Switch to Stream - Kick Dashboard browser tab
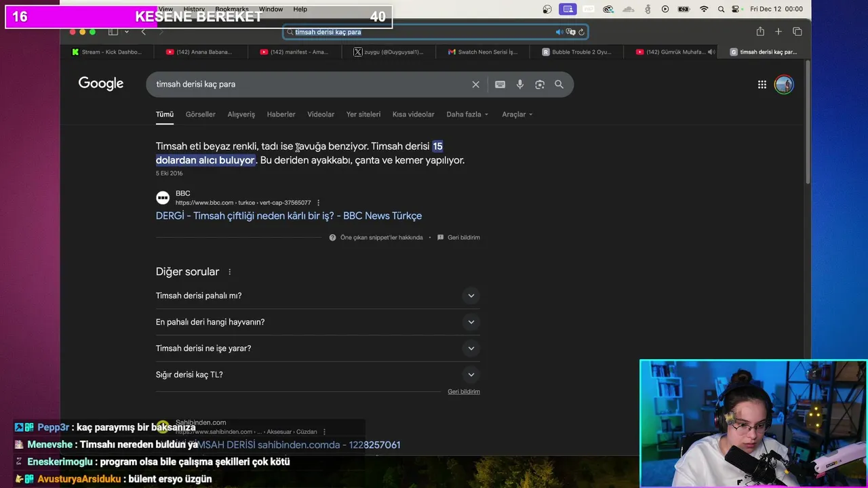Screen dimensions: 868x488 click(106, 52)
